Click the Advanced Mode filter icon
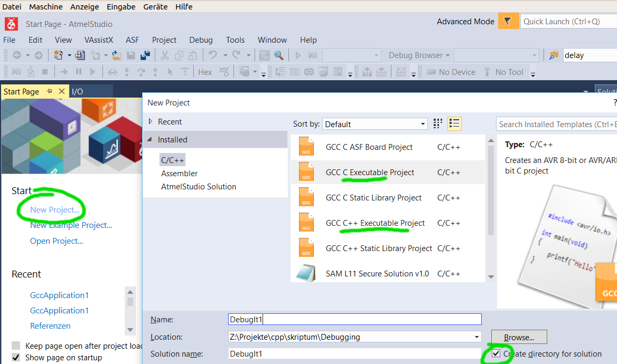Image resolution: width=617 pixels, height=364 pixels. point(508,22)
